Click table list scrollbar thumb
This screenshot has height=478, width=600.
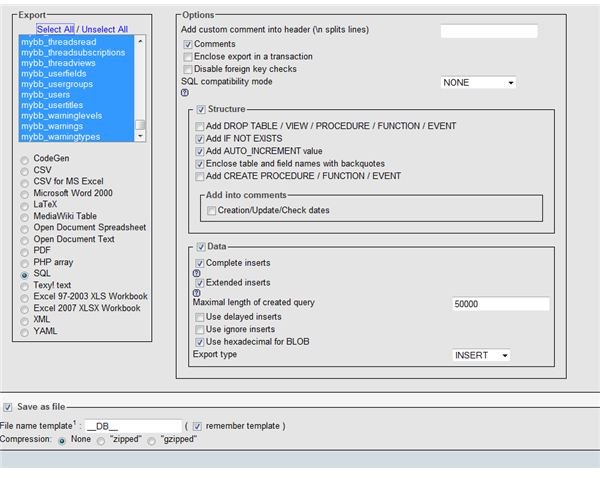(140, 125)
